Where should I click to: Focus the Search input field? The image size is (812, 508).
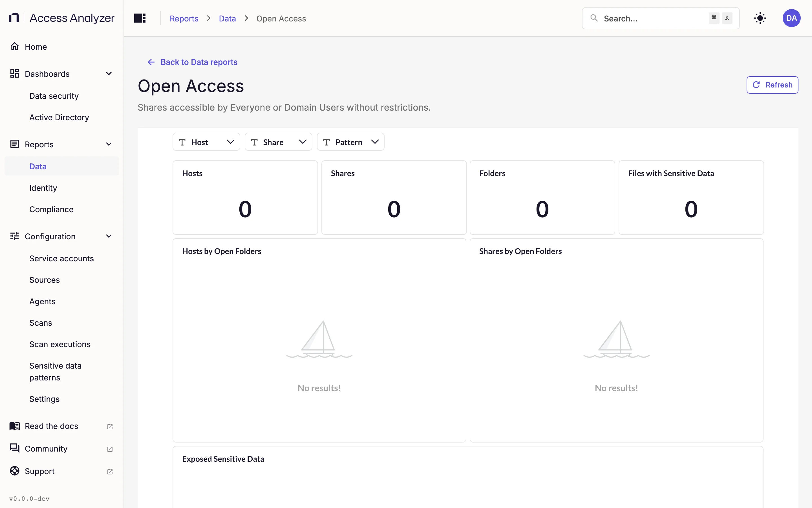(660, 18)
